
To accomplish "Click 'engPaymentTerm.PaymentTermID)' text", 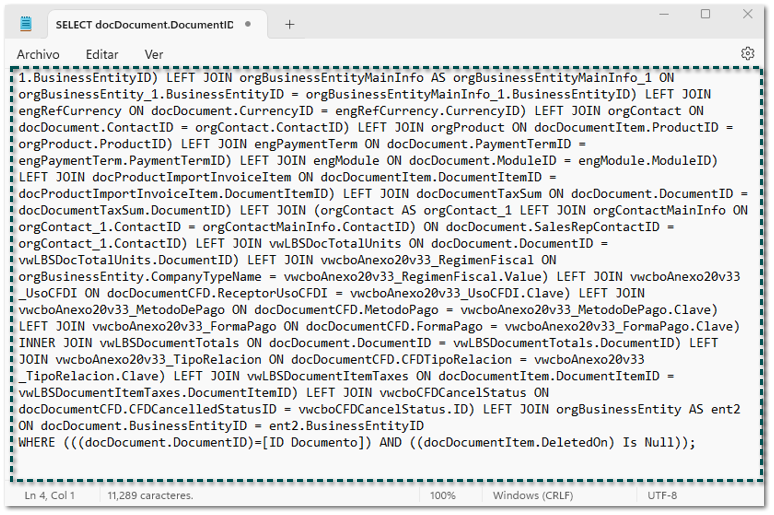I will (x=125, y=161).
